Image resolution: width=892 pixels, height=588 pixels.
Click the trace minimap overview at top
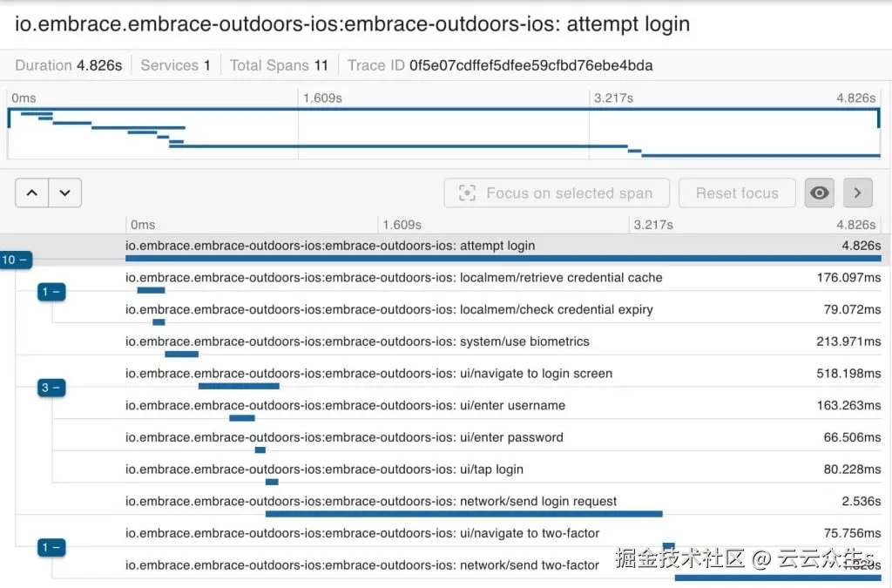(x=444, y=132)
